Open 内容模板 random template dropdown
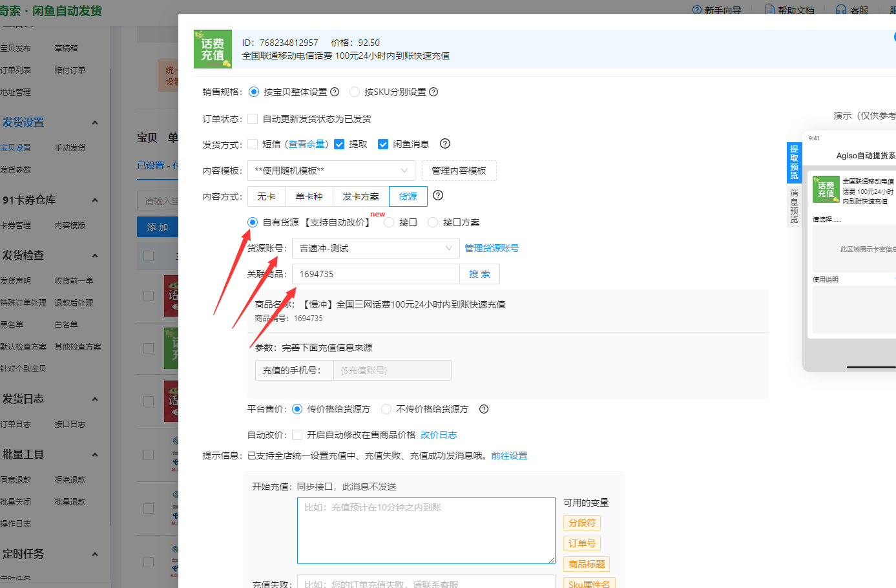896x588 pixels. pos(331,171)
